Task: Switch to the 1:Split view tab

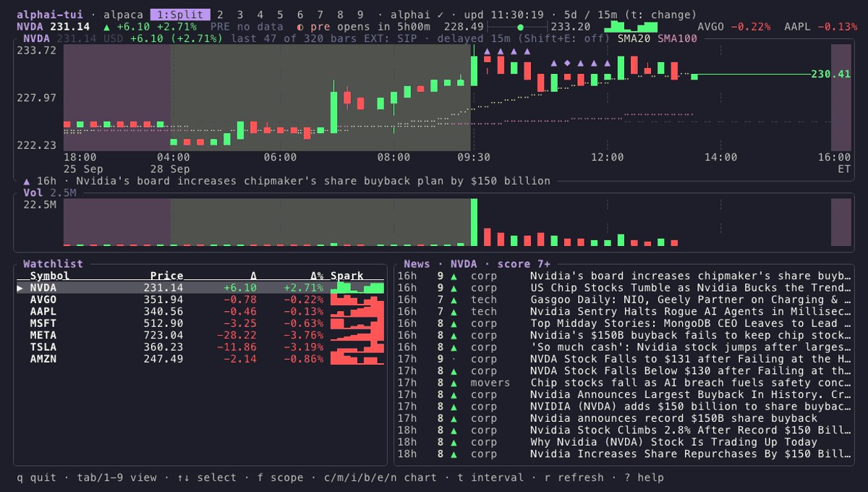Action: 180,14
